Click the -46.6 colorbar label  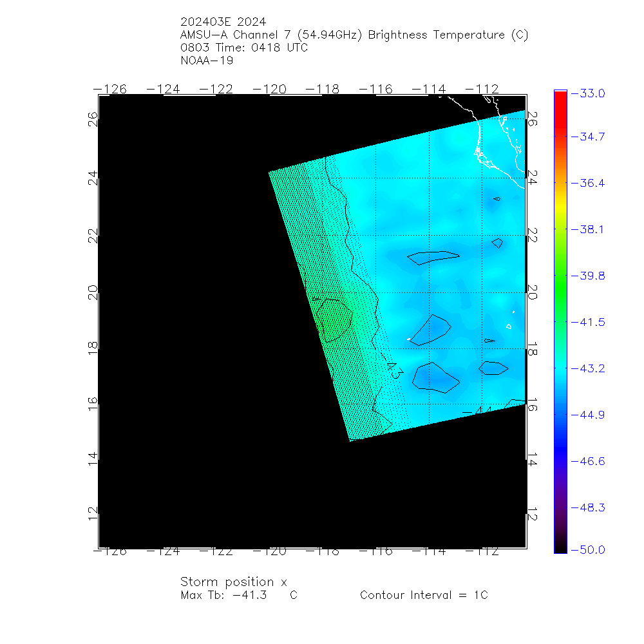click(x=588, y=461)
